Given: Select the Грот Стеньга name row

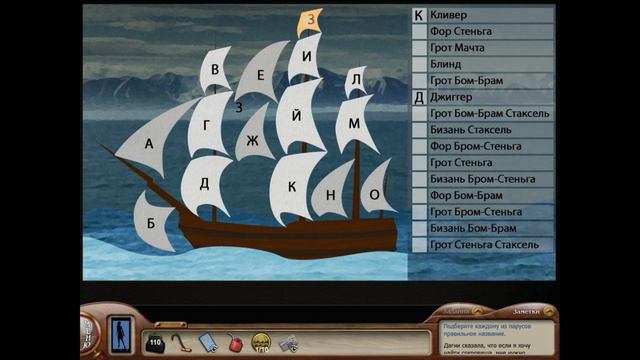Looking at the screenshot, I should [x=491, y=162].
